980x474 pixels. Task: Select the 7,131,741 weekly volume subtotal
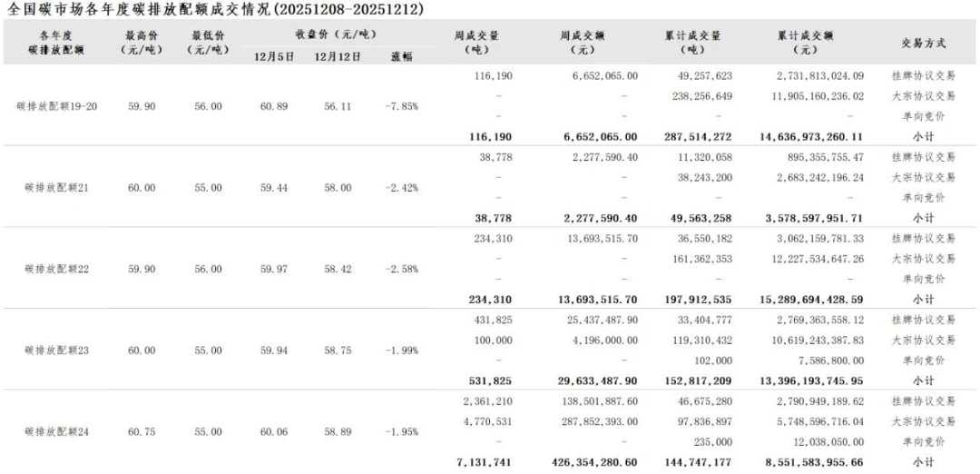click(487, 462)
